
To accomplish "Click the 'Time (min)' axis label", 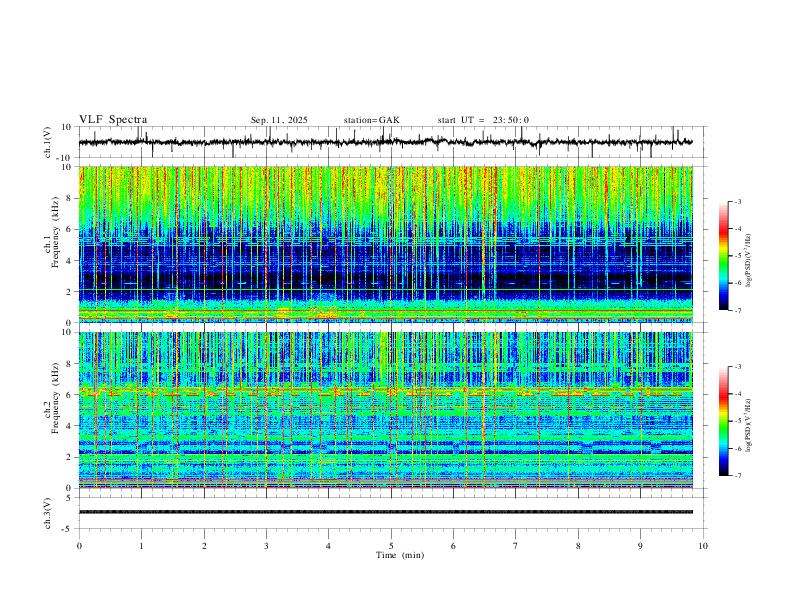I will coord(400,555).
